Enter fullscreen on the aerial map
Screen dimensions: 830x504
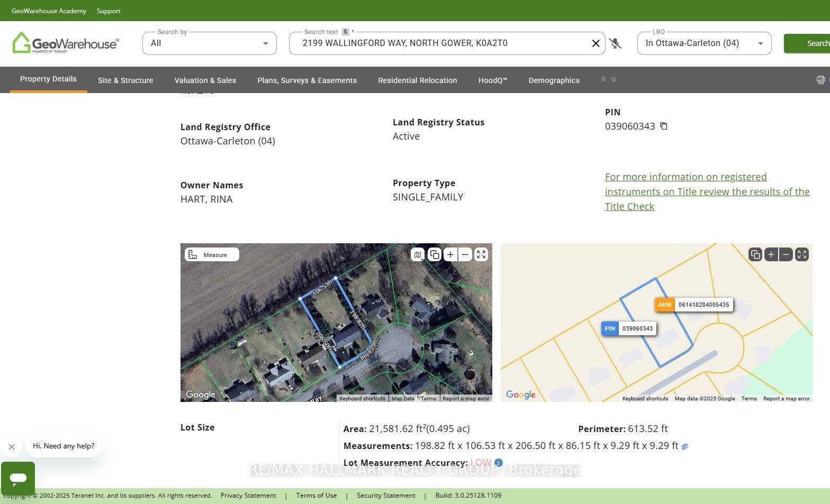pyautogui.click(x=481, y=254)
